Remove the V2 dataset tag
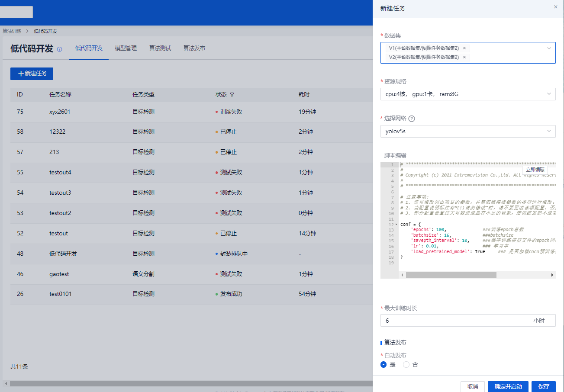This screenshot has width=564, height=392. coord(464,57)
